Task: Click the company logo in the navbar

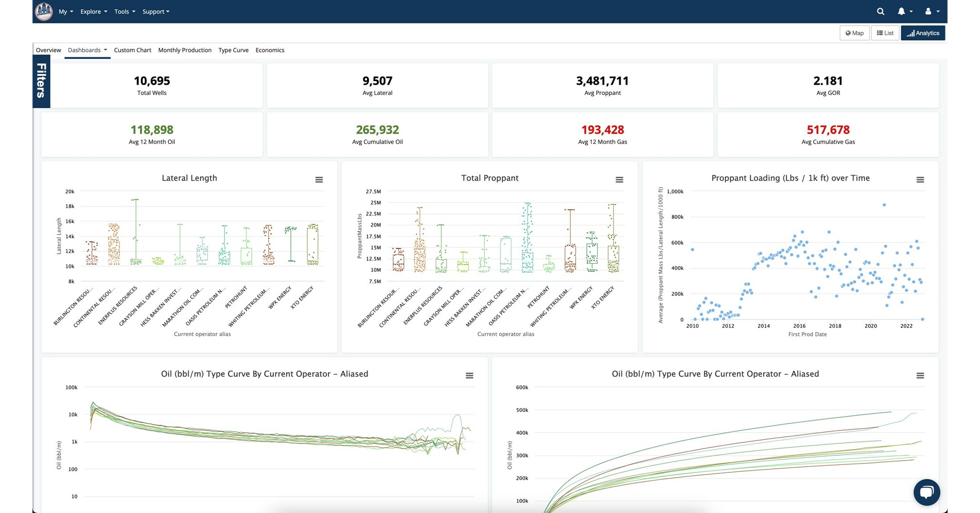Action: pyautogui.click(x=43, y=11)
